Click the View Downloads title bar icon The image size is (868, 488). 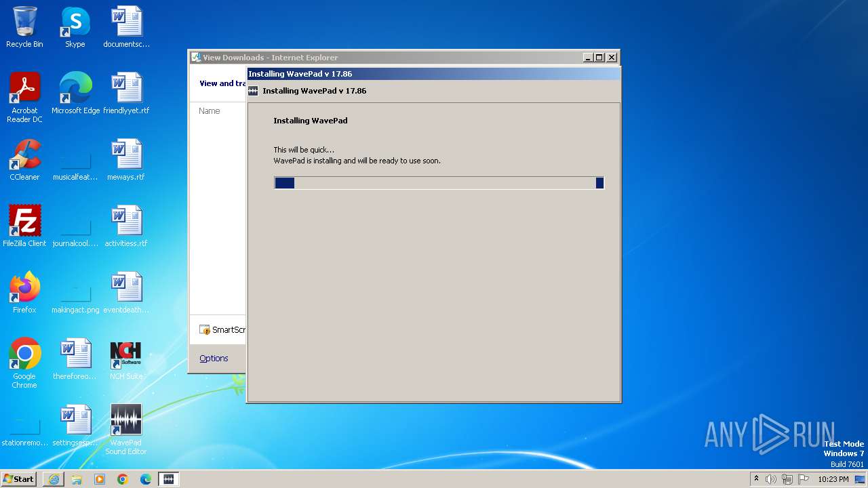pos(196,58)
